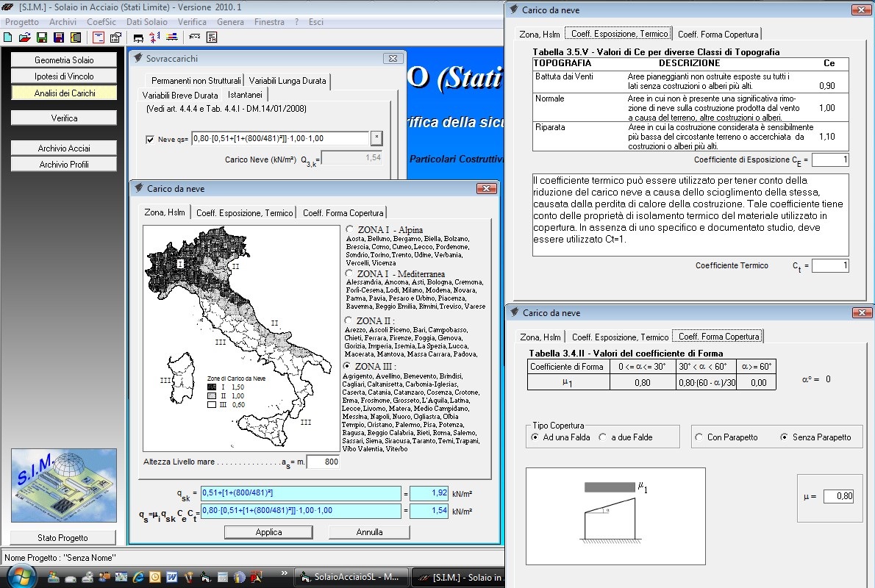
Task: Select the a due Falde roof option
Action: tap(603, 437)
